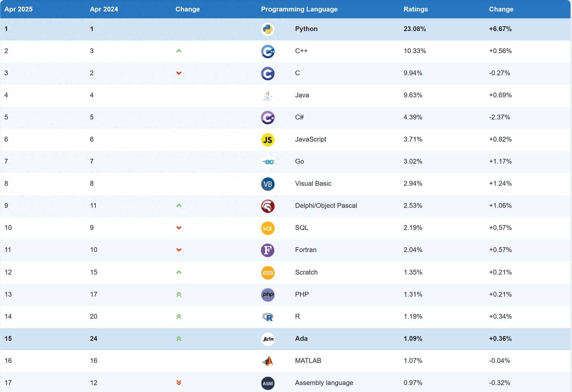Viewport: 572px width, 392px height.
Task: Click the PHP elephant-oval logo
Action: [x=268, y=295]
